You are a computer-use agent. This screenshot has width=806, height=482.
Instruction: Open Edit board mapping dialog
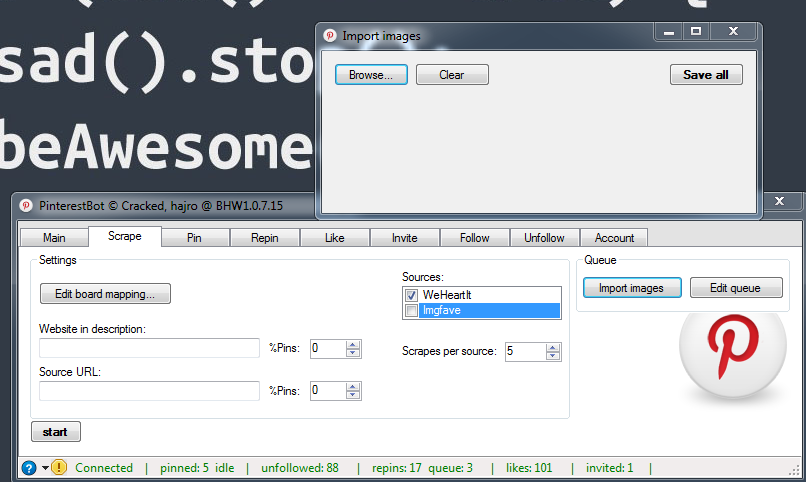click(x=105, y=294)
